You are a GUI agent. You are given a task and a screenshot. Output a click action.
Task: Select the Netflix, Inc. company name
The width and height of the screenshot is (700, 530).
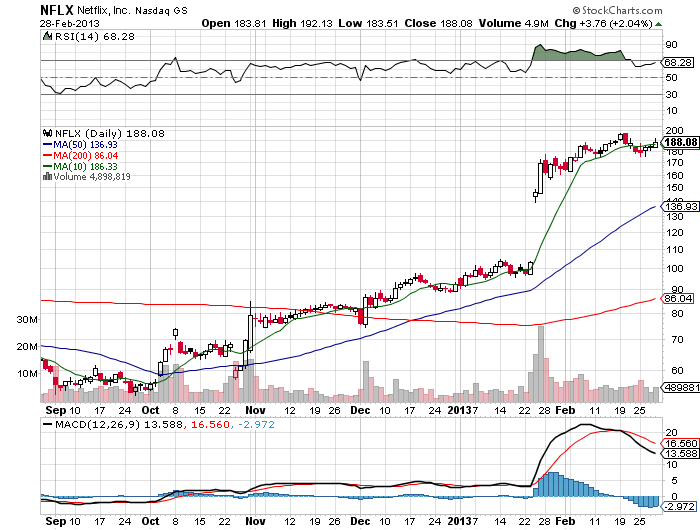tap(104, 10)
